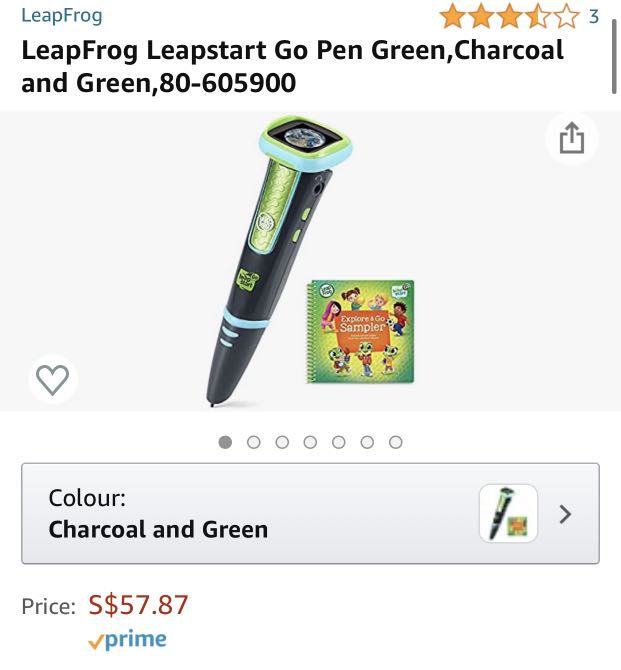
Task: Jump to the fifth carousel image dot
Action: [x=338, y=442]
